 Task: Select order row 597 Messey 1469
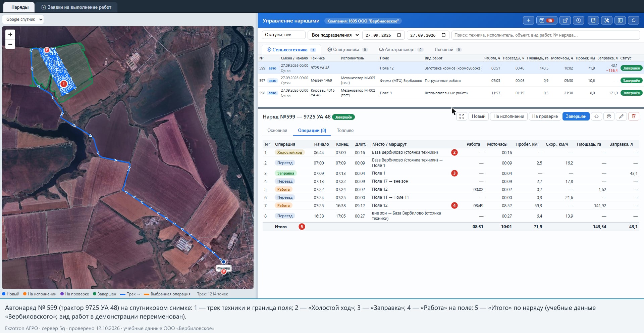(x=450, y=81)
